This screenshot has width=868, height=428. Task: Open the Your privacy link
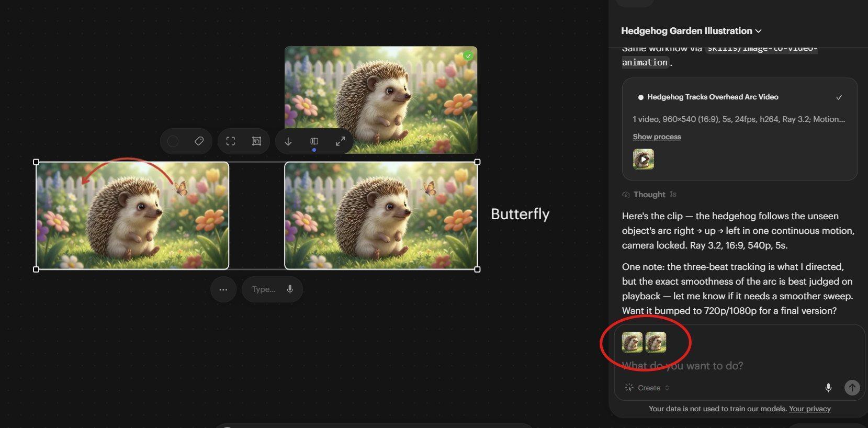809,409
